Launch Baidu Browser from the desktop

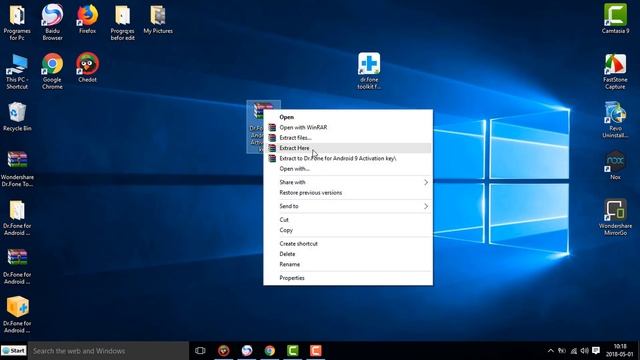tap(52, 16)
